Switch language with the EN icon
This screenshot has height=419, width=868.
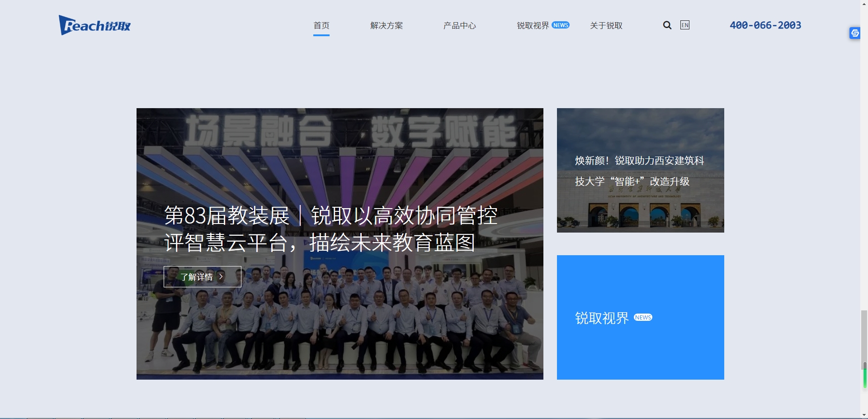click(x=684, y=25)
